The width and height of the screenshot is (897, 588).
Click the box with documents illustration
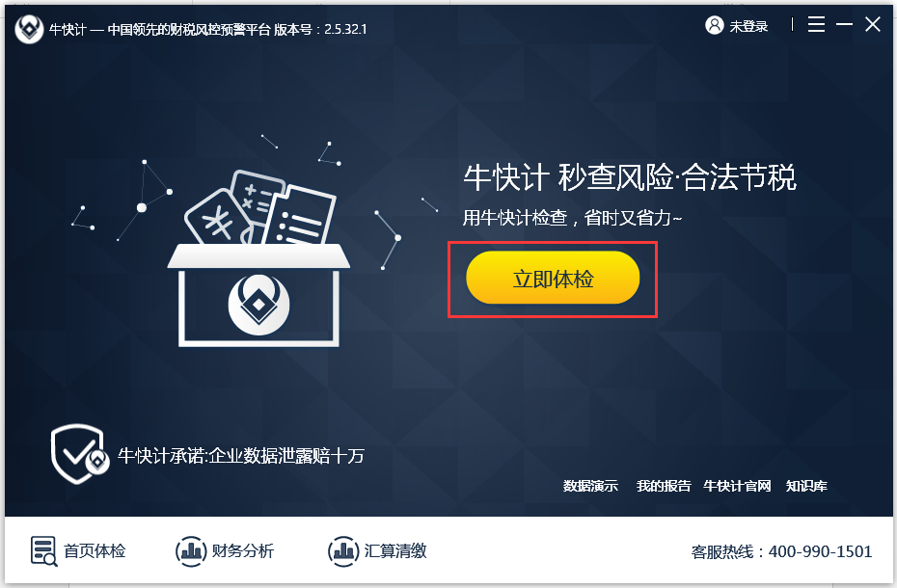pyautogui.click(x=258, y=258)
